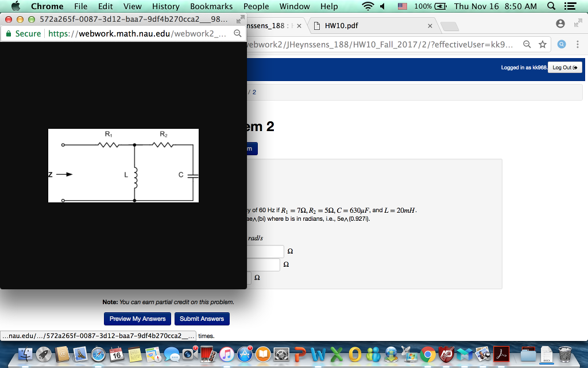The height and width of the screenshot is (368, 588).
Task: Open the Chrome user profile icon
Action: (561, 24)
